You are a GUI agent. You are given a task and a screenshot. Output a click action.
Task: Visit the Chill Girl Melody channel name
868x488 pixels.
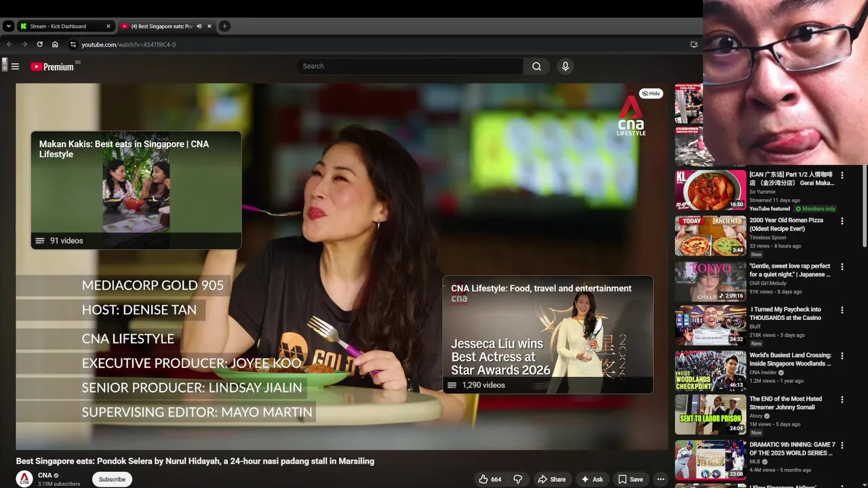click(x=768, y=283)
